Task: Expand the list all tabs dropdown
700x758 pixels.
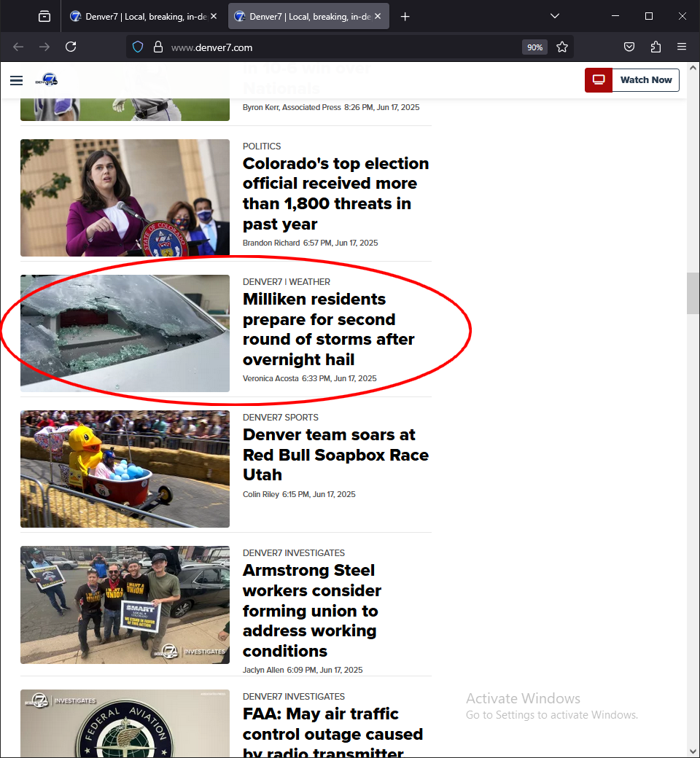Action: point(555,16)
